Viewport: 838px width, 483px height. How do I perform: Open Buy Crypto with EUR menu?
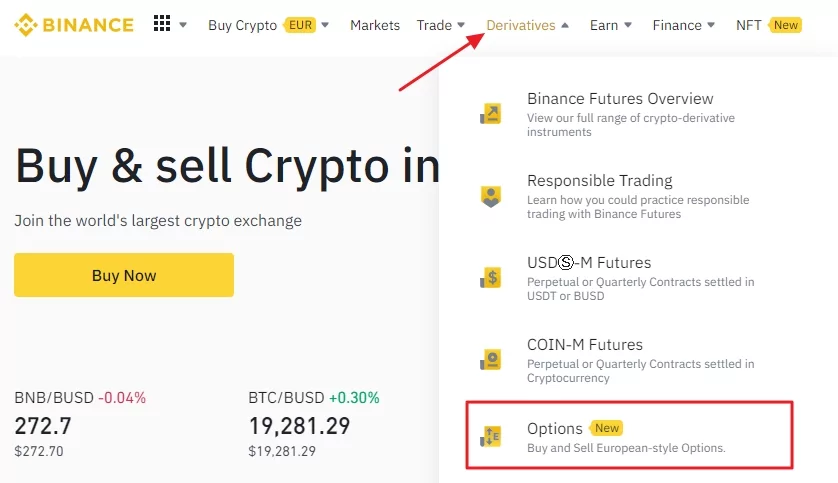pos(268,25)
